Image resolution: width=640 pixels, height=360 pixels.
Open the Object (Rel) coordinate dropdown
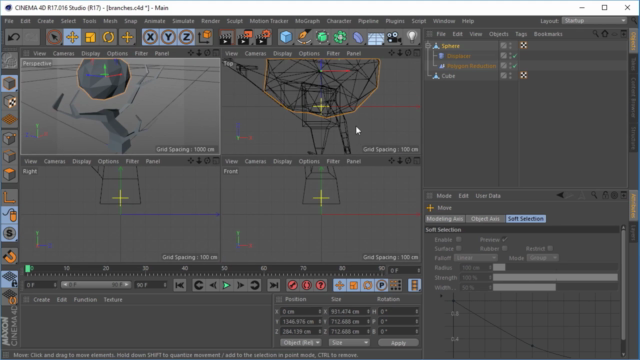click(x=300, y=342)
